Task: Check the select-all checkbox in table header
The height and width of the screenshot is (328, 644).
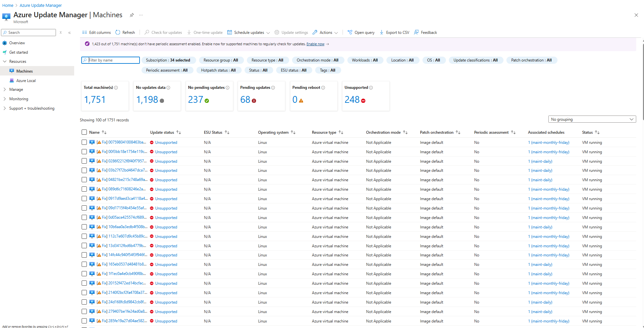Action: [84, 132]
